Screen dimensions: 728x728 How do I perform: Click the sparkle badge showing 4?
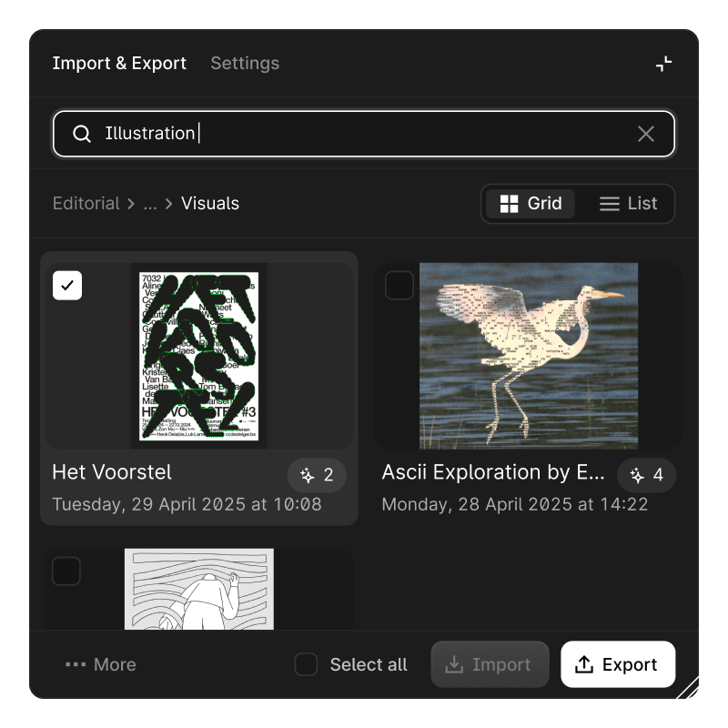[646, 475]
